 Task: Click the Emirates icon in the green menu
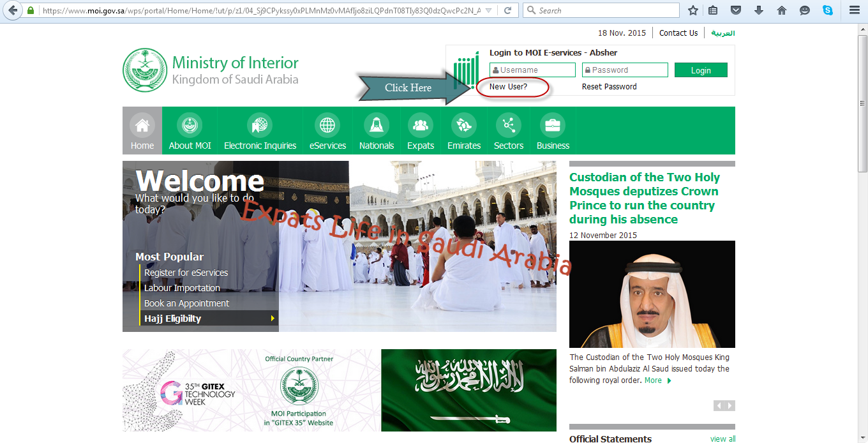click(463, 125)
